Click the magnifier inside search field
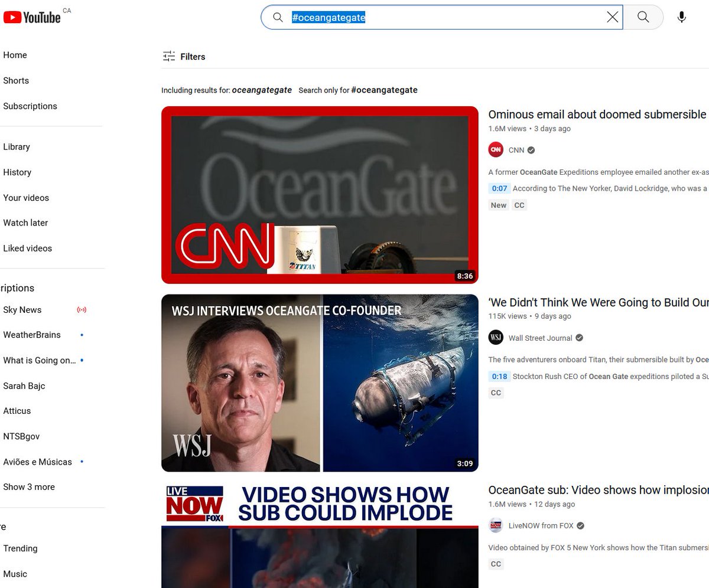This screenshot has width=709, height=588. click(x=278, y=18)
